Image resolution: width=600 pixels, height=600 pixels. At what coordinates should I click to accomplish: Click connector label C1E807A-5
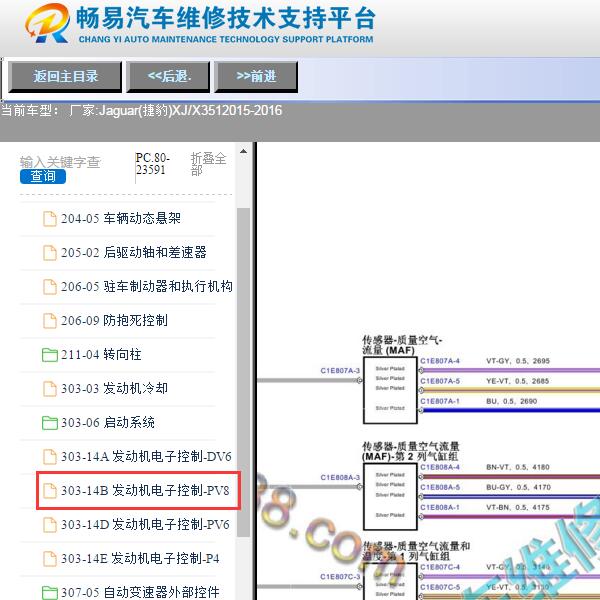pos(440,381)
